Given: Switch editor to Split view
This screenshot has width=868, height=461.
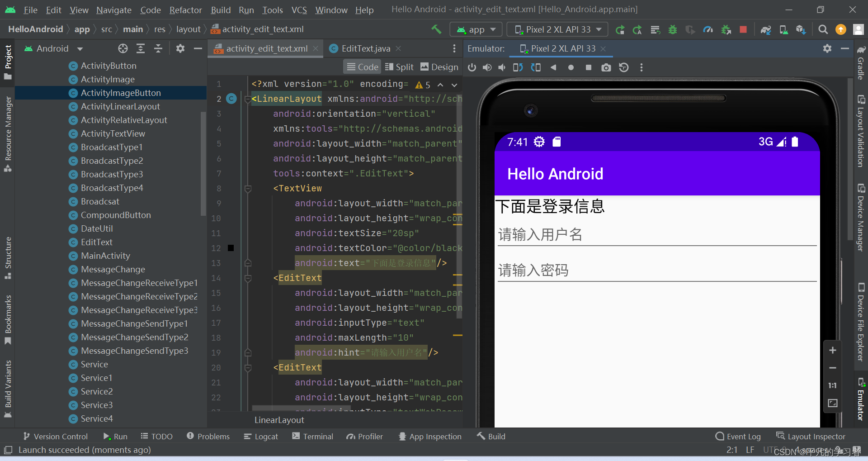Looking at the screenshot, I should (x=399, y=67).
